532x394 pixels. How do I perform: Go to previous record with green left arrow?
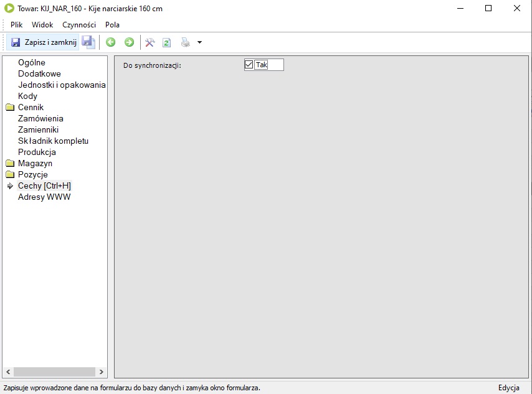click(111, 42)
